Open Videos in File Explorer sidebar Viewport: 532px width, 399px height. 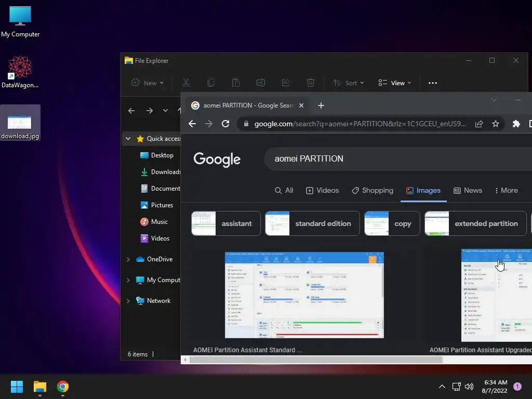click(155, 238)
